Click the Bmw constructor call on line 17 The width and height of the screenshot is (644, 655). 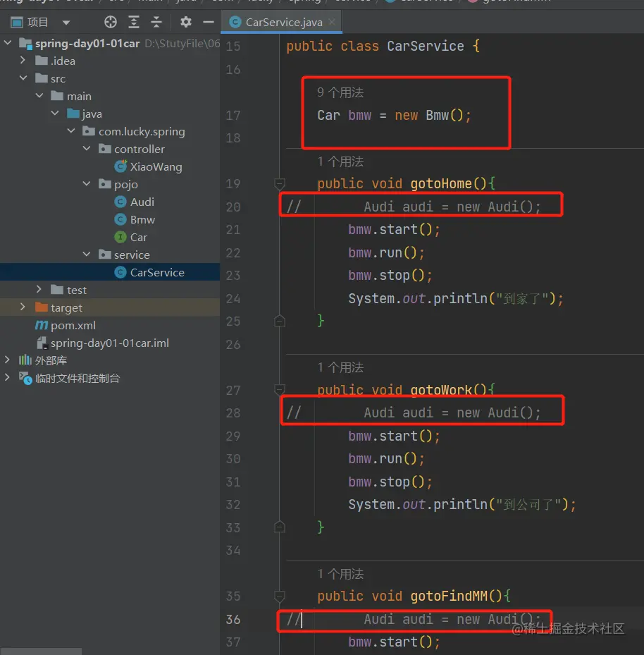(x=445, y=116)
